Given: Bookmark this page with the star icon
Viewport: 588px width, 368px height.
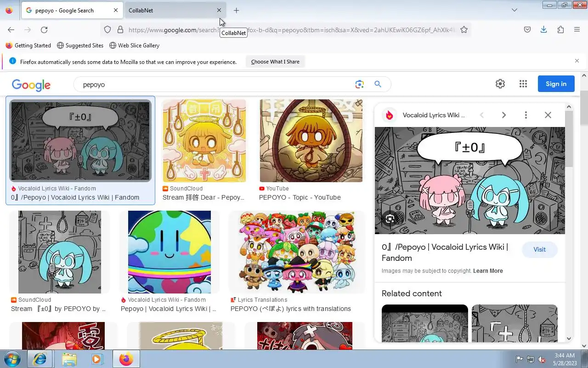Looking at the screenshot, I should [x=464, y=30].
